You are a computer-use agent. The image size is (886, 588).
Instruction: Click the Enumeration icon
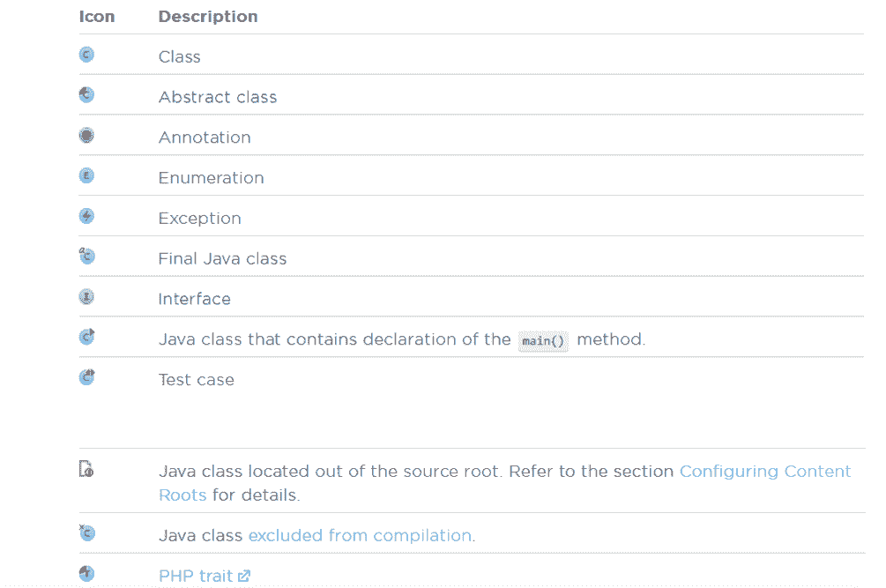(x=86, y=176)
